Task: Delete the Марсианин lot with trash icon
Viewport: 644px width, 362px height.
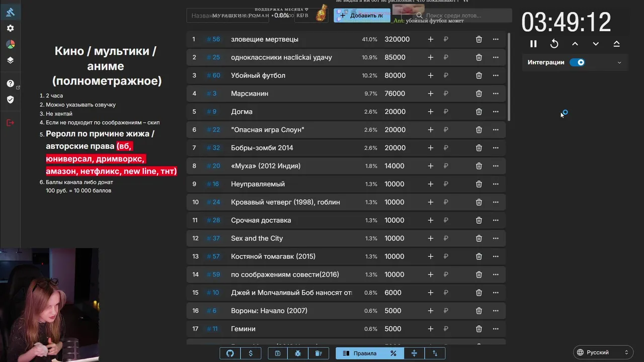Action: coord(479,94)
